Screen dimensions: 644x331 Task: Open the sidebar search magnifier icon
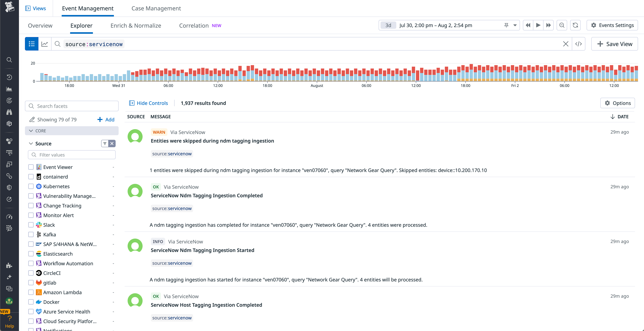coord(9,60)
